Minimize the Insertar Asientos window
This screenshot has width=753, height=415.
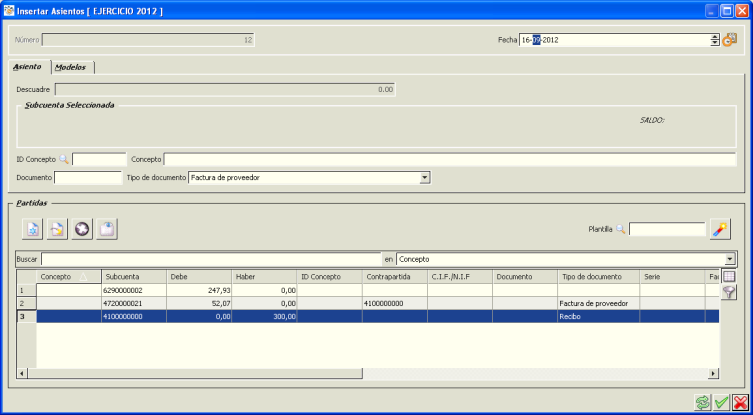coord(713,11)
